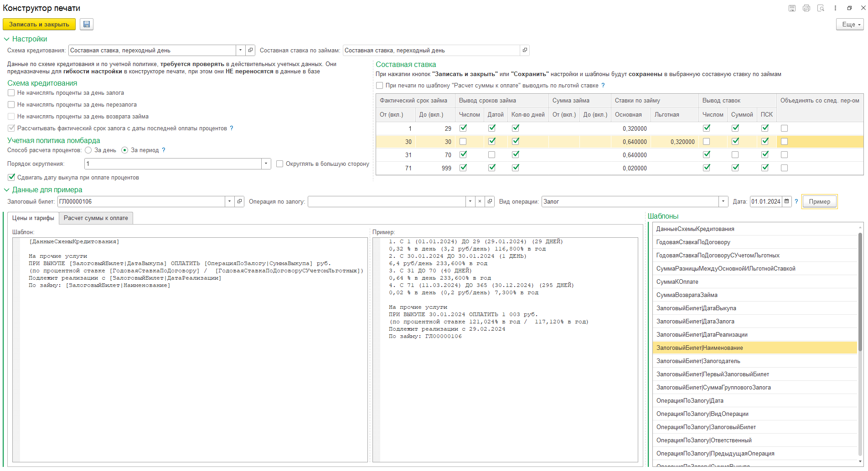Click the save icon in the title bar
Viewport: 868px width, 471px height.
coord(792,8)
